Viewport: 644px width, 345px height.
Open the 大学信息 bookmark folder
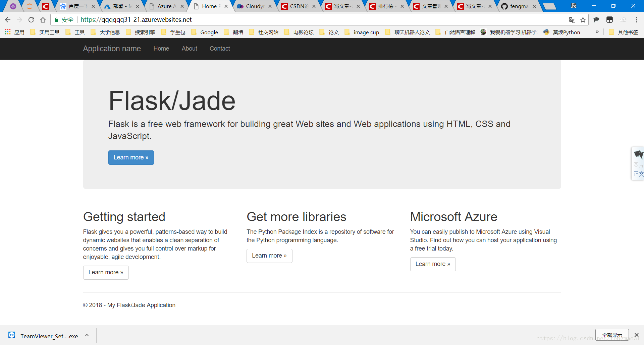click(x=105, y=32)
